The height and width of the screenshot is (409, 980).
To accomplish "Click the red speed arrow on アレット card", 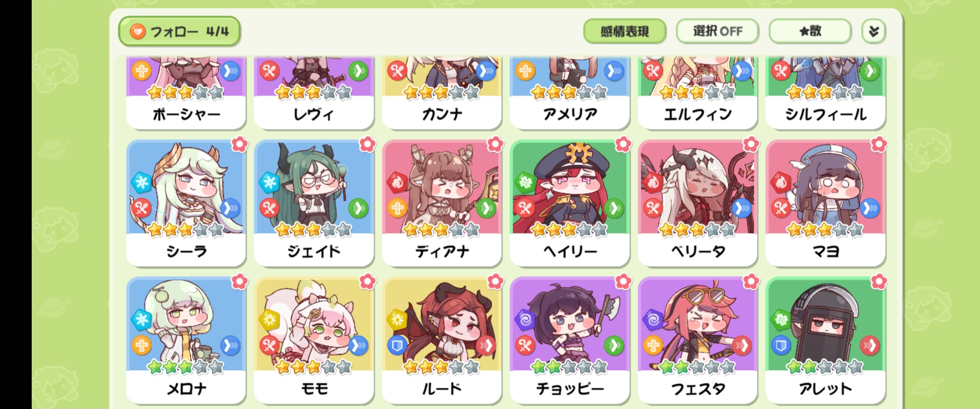I will [x=870, y=346].
